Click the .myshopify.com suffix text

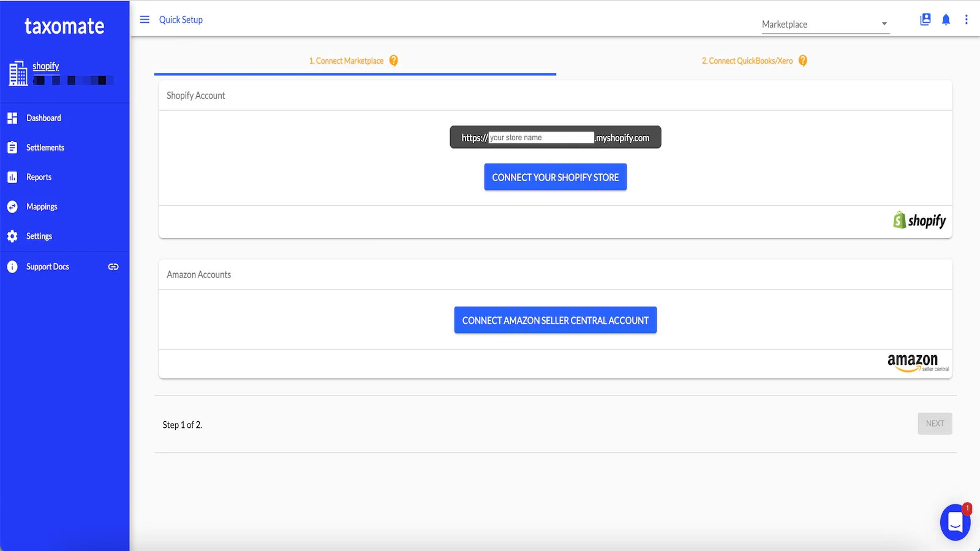[622, 138]
